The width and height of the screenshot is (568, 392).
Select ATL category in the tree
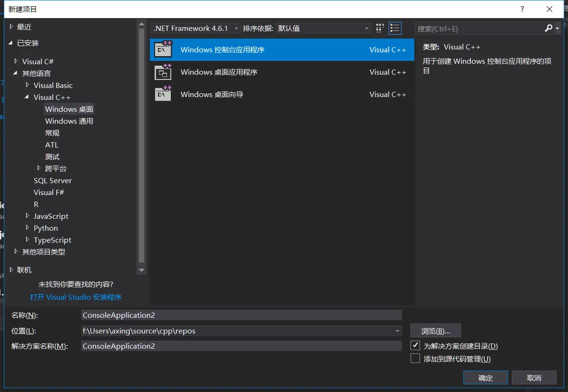point(52,145)
